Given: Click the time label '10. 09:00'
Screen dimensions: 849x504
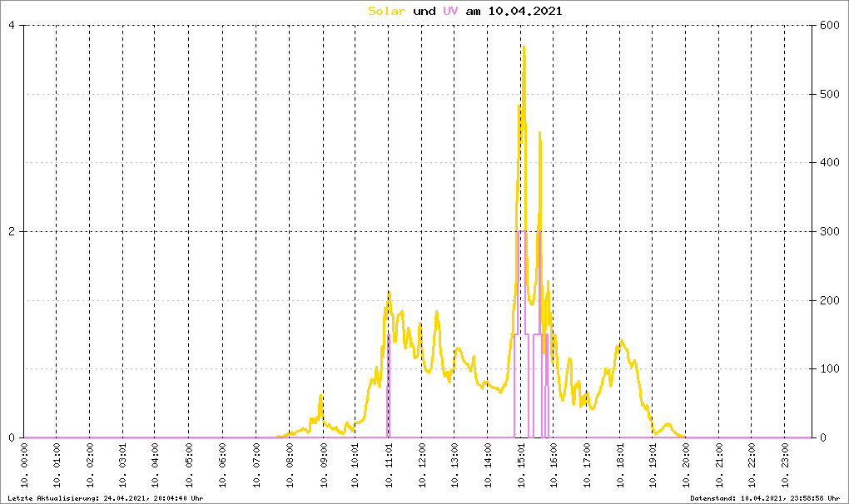Looking at the screenshot, I should 324,466.
